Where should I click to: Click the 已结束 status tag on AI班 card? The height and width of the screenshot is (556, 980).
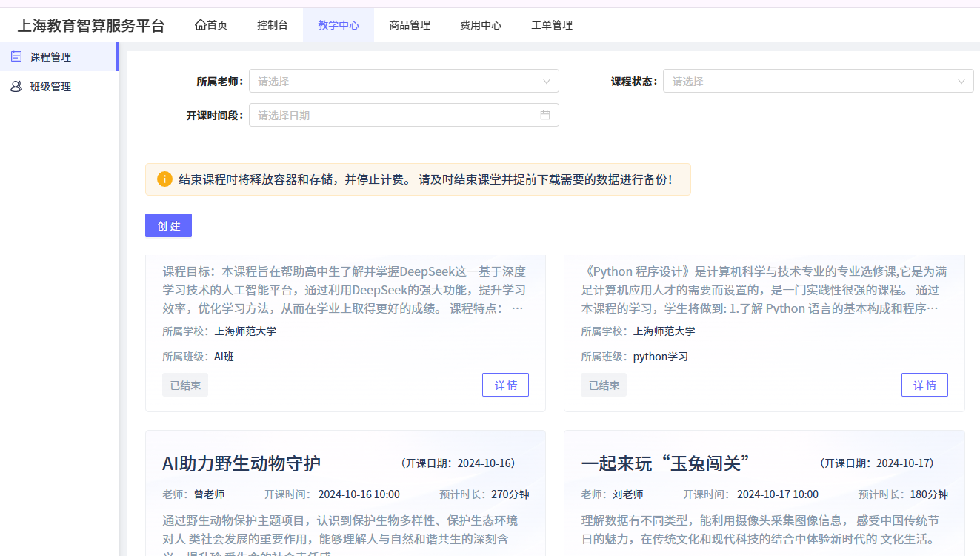point(185,385)
